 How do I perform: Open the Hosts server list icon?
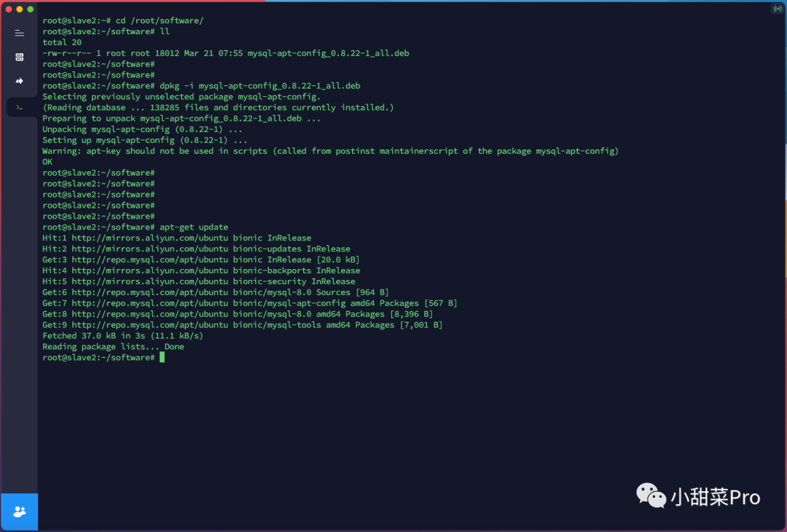click(20, 57)
